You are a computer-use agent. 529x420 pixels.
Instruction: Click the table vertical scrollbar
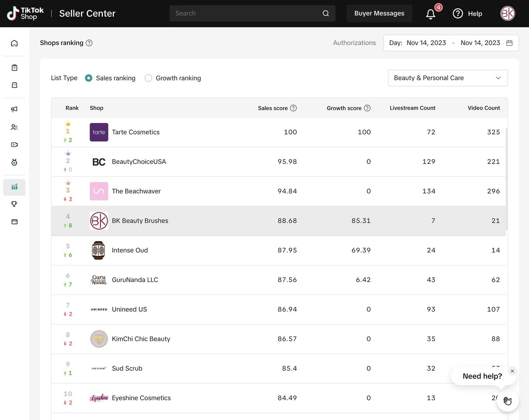point(506,179)
